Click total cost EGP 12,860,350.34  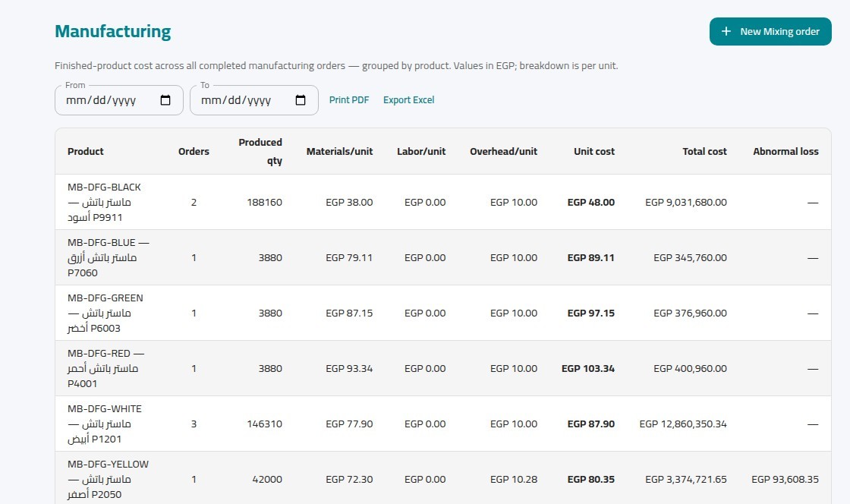683,424
